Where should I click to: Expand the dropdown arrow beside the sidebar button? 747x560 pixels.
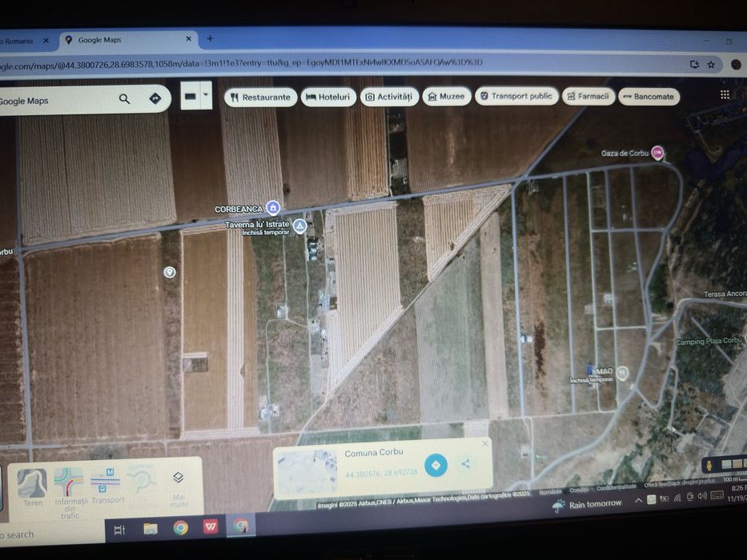(206, 95)
